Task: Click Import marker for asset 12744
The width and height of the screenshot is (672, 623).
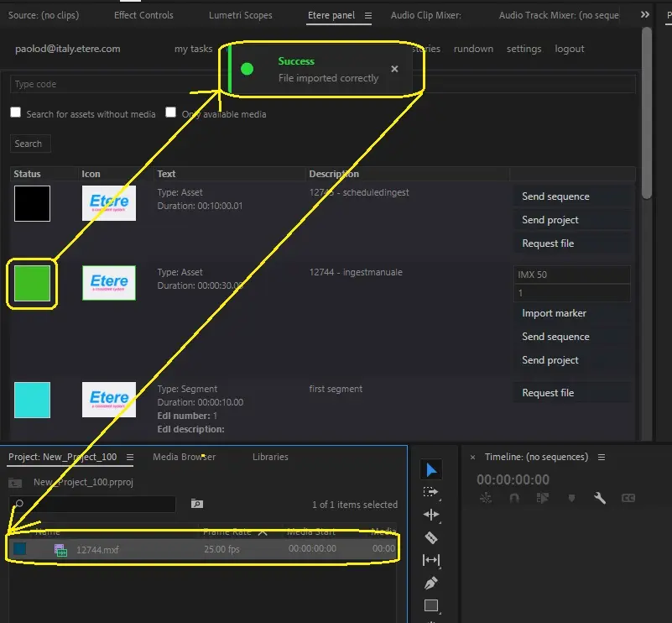Action: click(x=554, y=313)
